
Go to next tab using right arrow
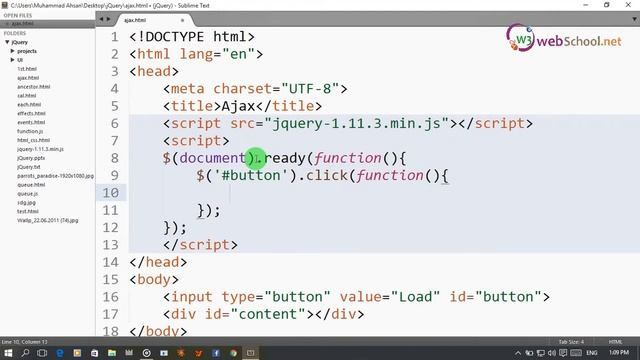pyautogui.click(x=109, y=19)
